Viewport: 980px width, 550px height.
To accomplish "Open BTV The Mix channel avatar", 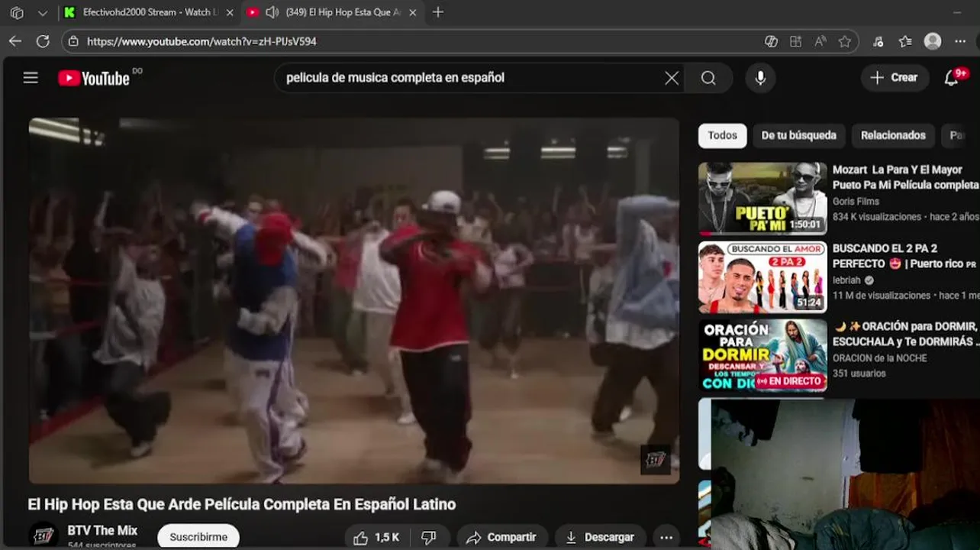I will point(43,536).
